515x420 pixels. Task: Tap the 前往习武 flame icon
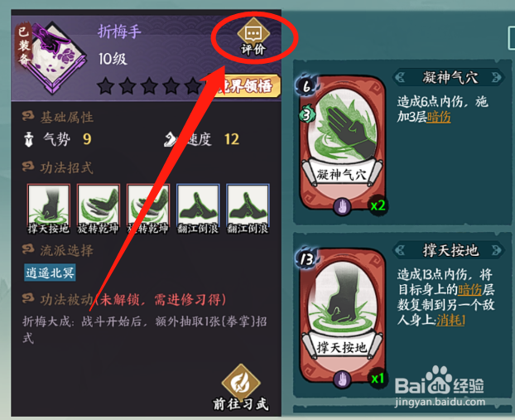pos(241,384)
